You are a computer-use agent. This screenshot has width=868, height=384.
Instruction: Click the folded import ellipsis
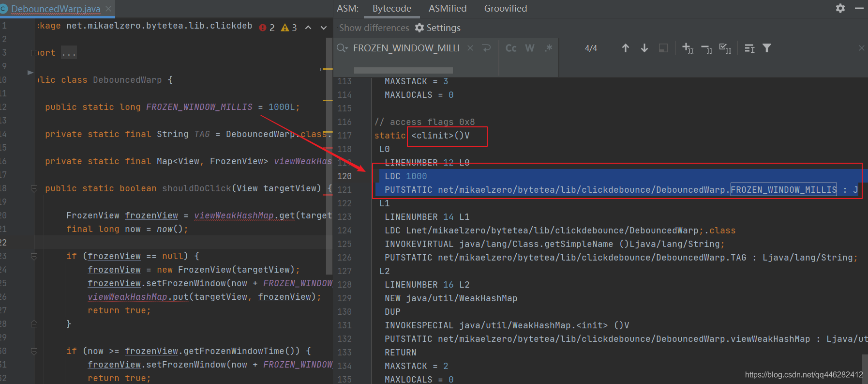coord(69,53)
